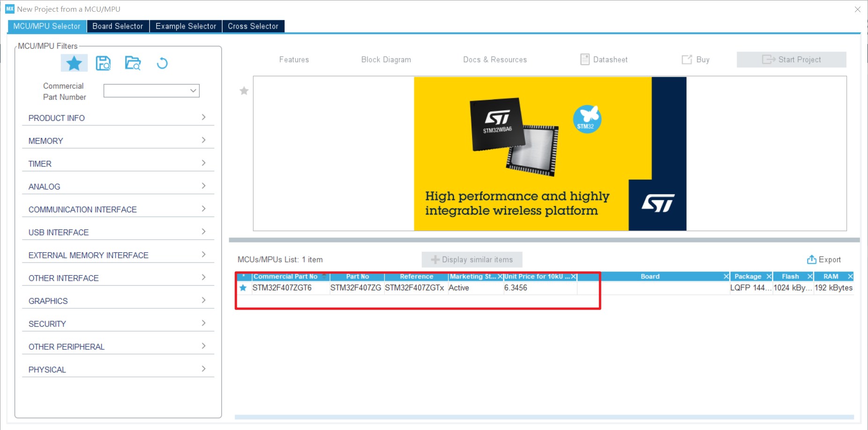Expand the OTHER PERIPHERAL filter section
Screen dimensions: 868x430
point(118,347)
